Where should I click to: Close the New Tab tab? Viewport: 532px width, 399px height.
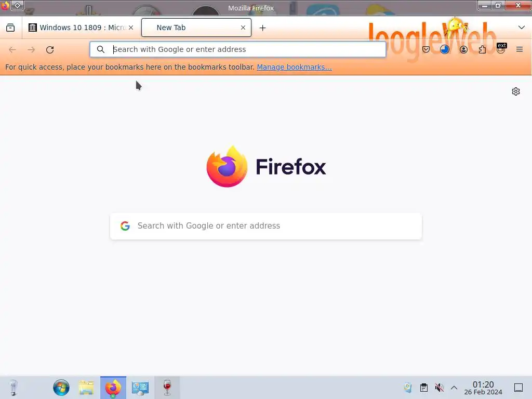[243, 28]
